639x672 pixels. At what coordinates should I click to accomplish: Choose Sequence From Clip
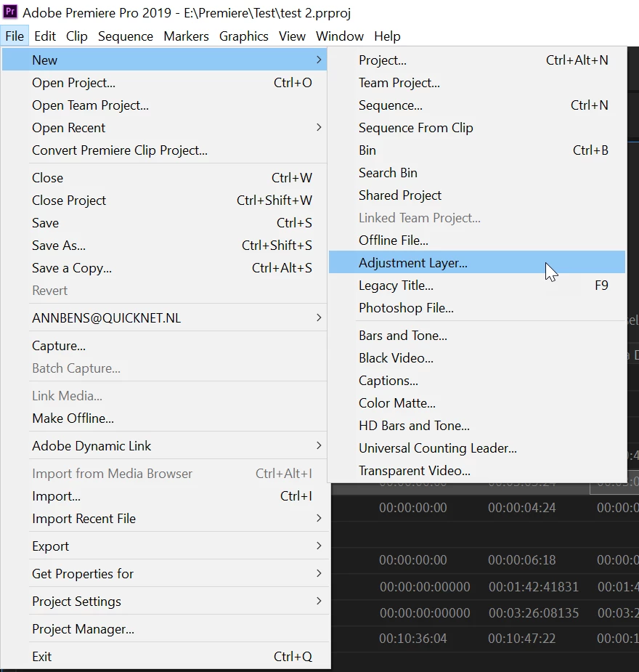coord(476,128)
